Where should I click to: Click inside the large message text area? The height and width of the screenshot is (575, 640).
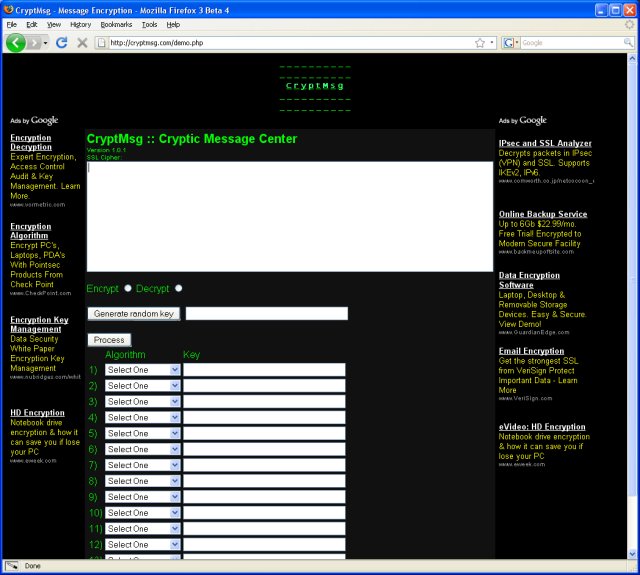tap(290, 216)
